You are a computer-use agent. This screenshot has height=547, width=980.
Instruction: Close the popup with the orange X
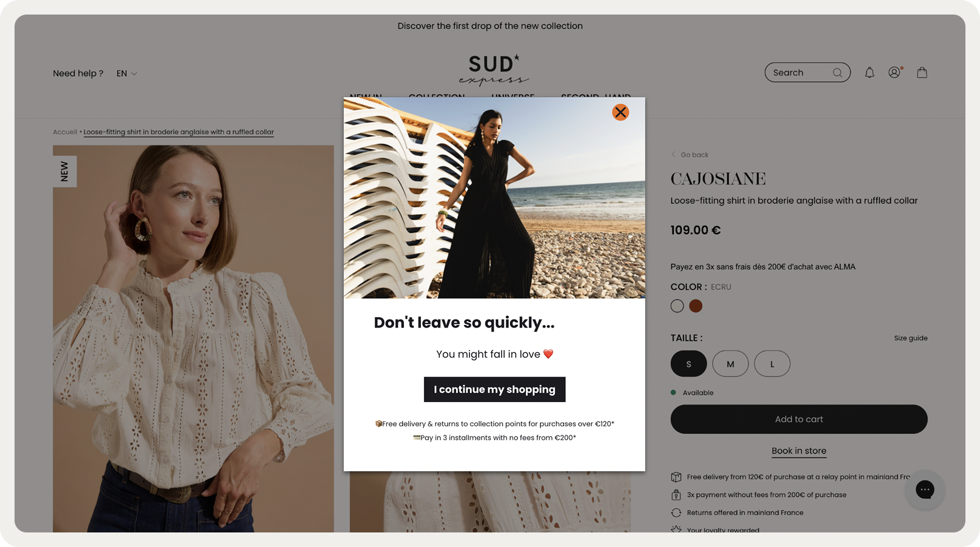620,112
